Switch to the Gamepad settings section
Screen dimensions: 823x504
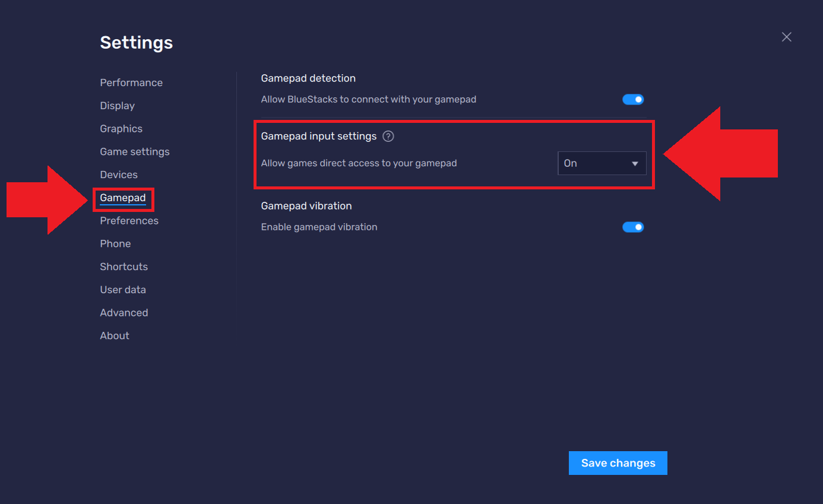(123, 198)
